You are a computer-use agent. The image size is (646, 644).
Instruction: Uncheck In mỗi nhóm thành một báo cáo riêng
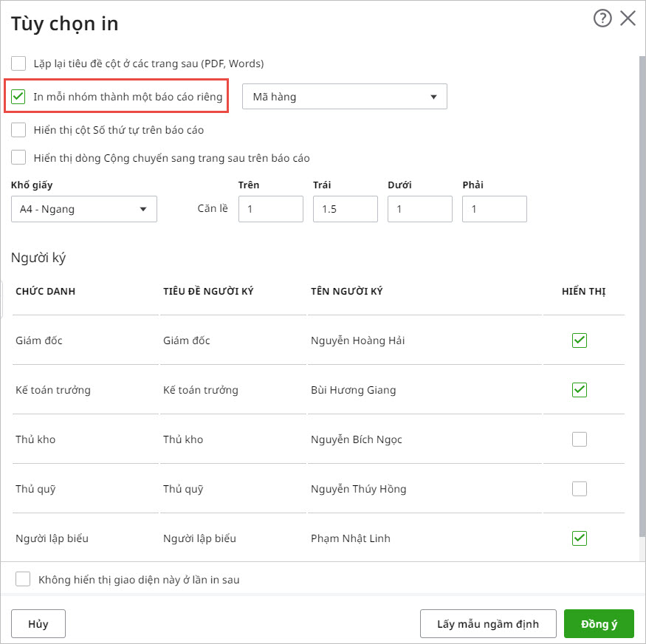click(19, 97)
